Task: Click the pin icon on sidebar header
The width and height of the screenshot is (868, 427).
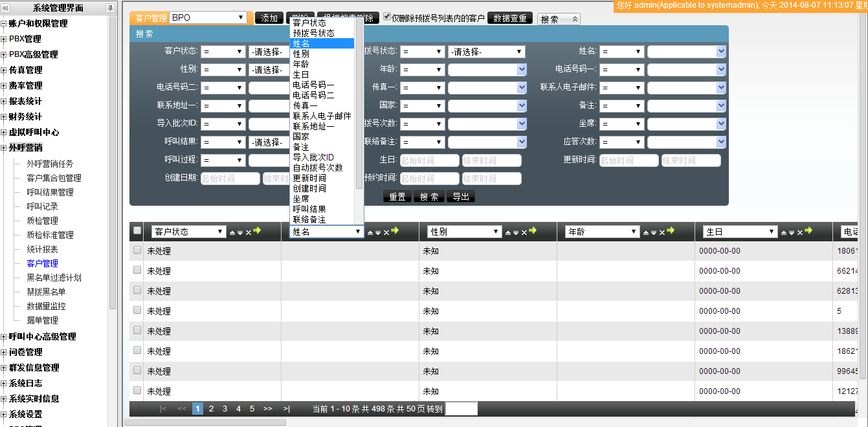Action: click(110, 8)
